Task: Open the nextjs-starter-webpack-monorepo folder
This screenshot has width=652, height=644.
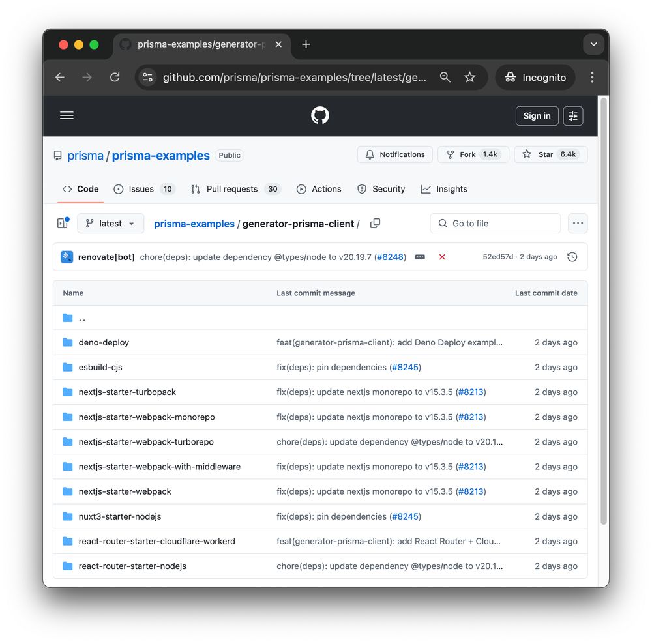Action: click(147, 417)
